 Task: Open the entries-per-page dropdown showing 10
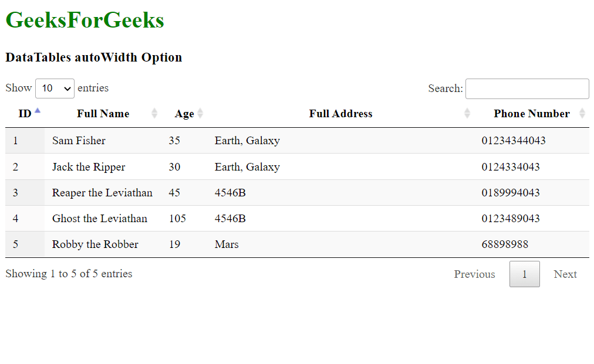point(55,89)
